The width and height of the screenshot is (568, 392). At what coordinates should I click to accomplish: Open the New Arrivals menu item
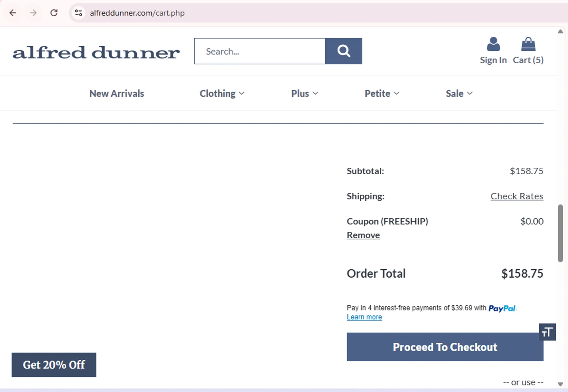click(117, 94)
